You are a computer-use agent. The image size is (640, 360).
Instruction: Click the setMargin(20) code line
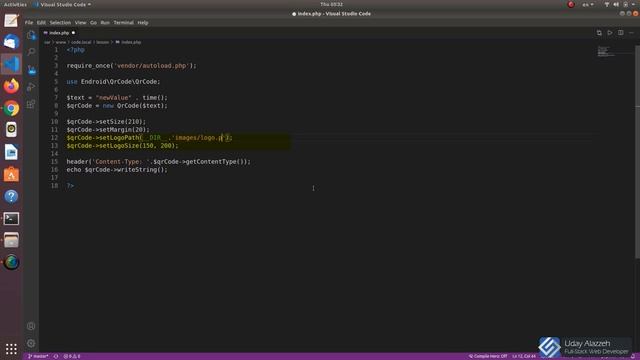pyautogui.click(x=108, y=130)
